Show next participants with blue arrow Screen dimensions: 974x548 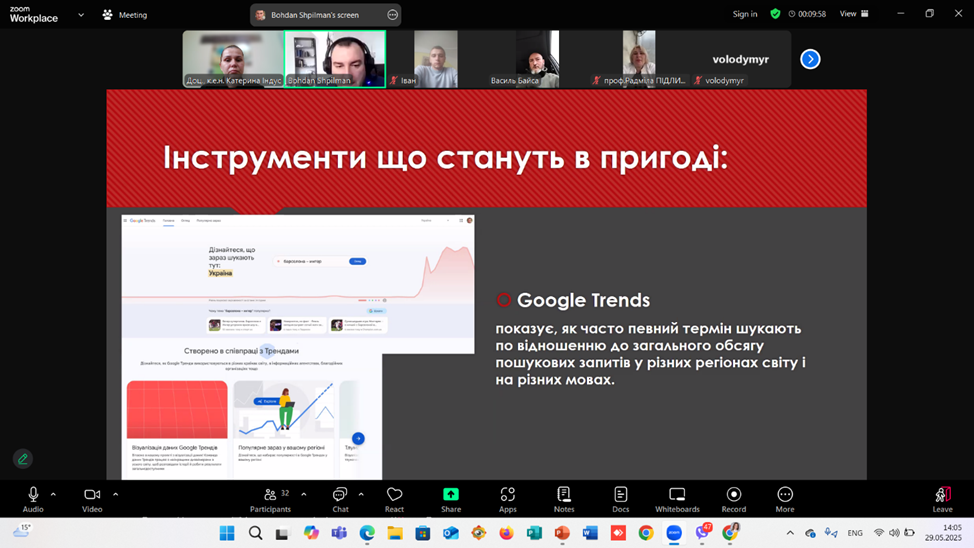(810, 59)
